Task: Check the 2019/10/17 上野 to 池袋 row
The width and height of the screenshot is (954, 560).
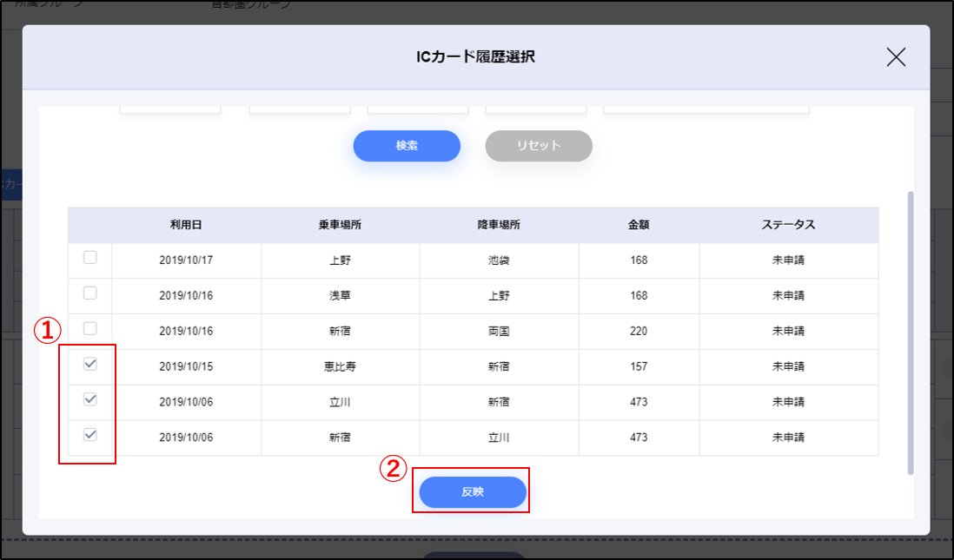Action: 90,258
